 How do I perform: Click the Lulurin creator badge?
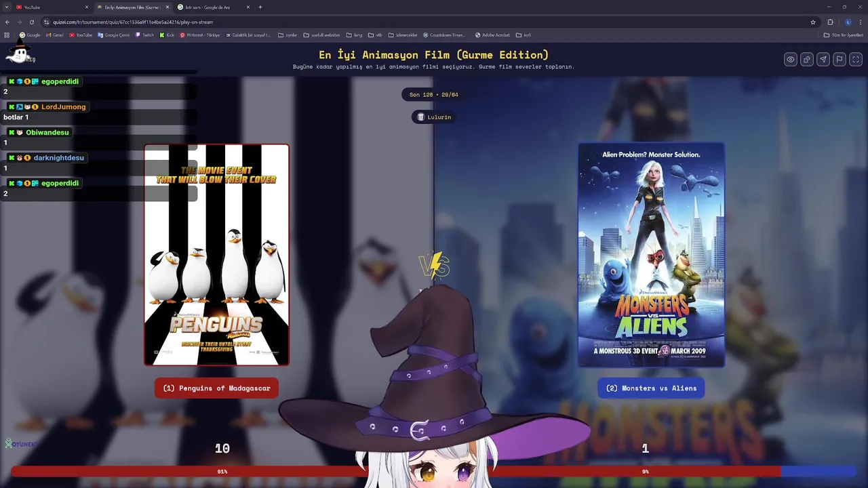pos(433,117)
